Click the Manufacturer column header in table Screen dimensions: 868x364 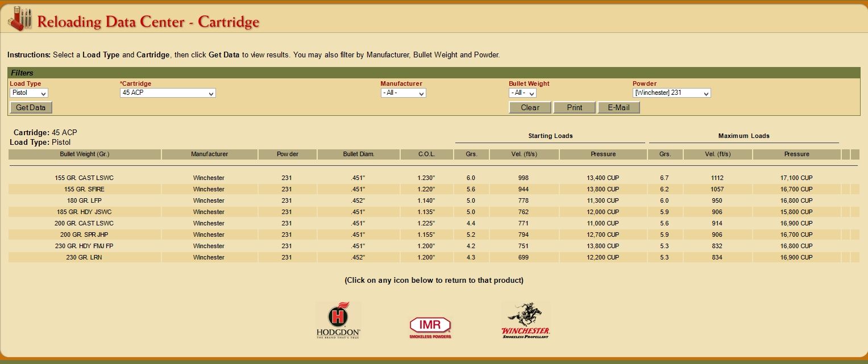209,154
